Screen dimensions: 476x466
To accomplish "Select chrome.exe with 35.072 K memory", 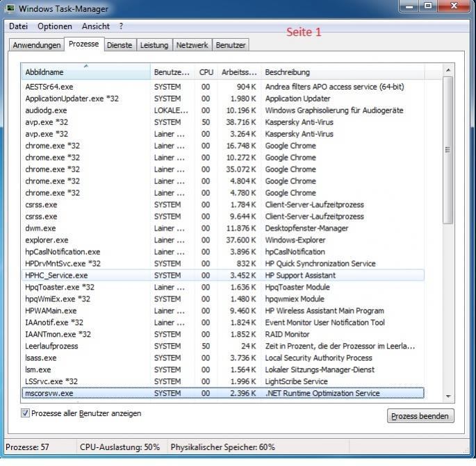I will pyautogui.click(x=223, y=169).
